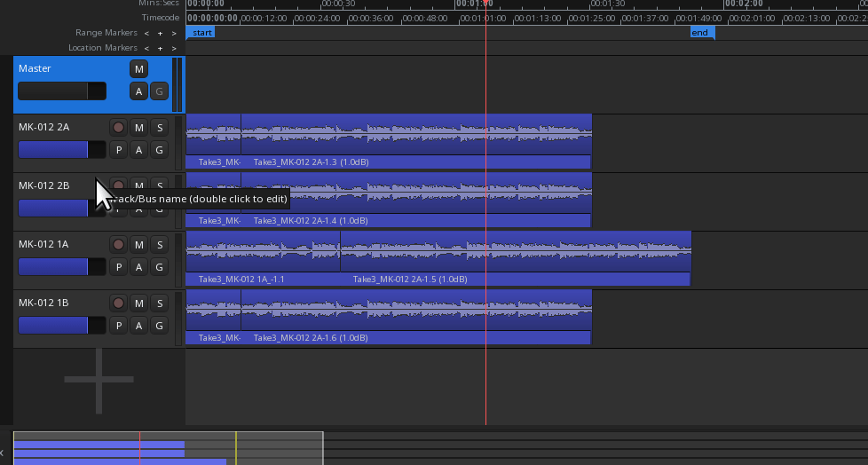Add a new location marker with plus
Viewport: 868px width, 465px height.
click(160, 48)
